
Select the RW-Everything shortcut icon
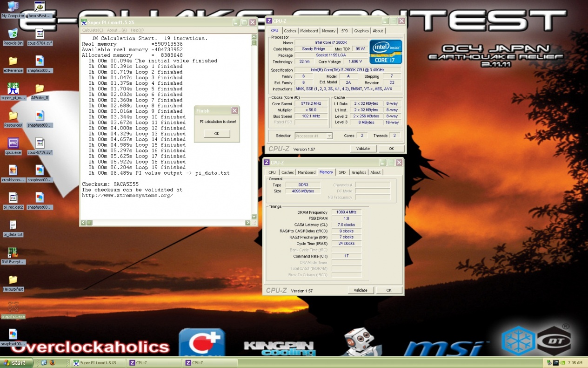click(x=13, y=253)
